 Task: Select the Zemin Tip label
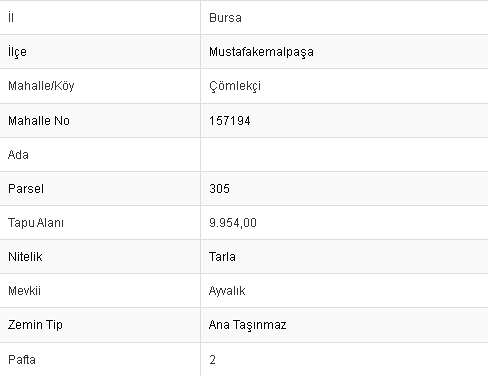[x=35, y=325]
